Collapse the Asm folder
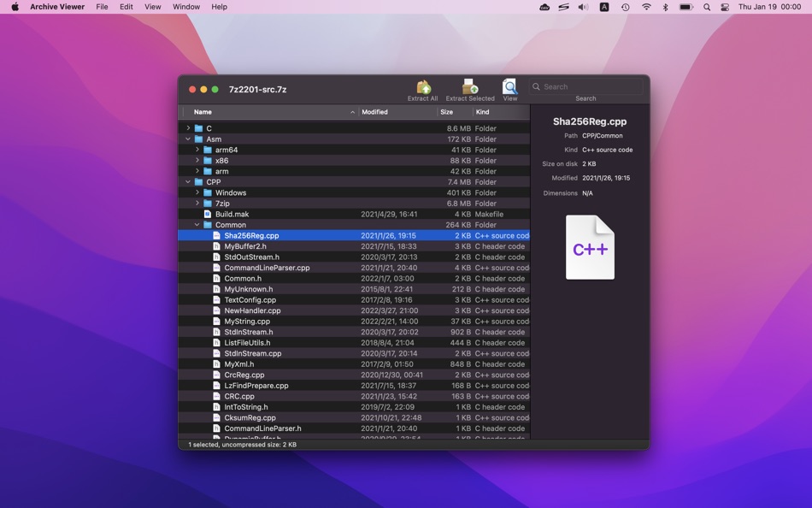Viewport: 812px width, 508px height. (187, 139)
